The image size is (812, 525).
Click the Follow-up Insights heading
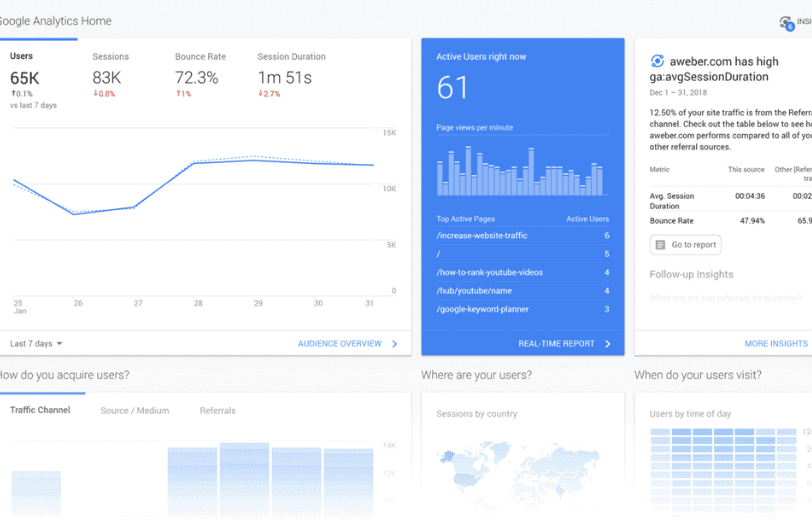coord(691,274)
